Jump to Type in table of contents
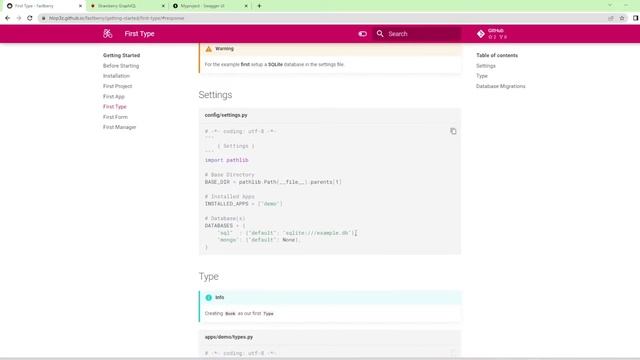This screenshot has width=640, height=360. 482,76
